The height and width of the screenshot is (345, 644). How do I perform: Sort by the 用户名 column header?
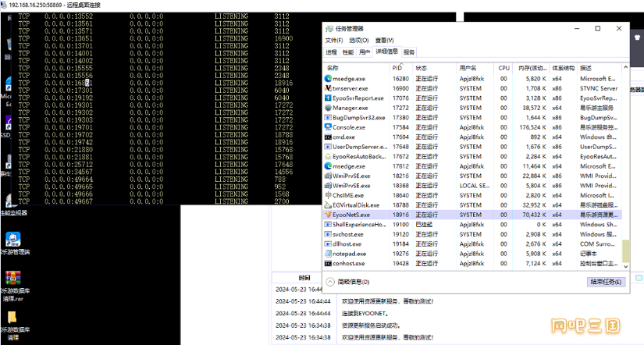coord(475,68)
